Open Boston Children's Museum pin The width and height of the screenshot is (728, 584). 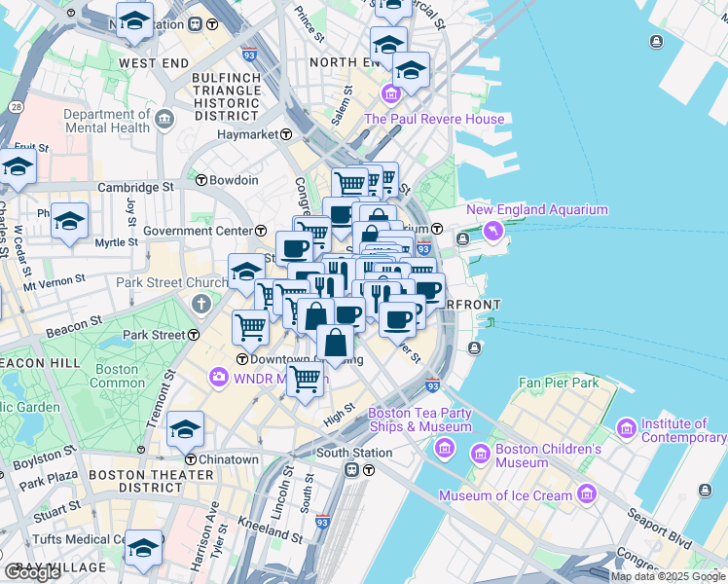(x=480, y=454)
